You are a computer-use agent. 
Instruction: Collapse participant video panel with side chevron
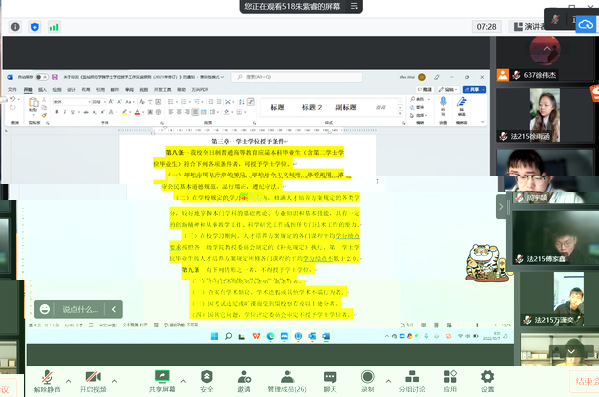point(501,207)
